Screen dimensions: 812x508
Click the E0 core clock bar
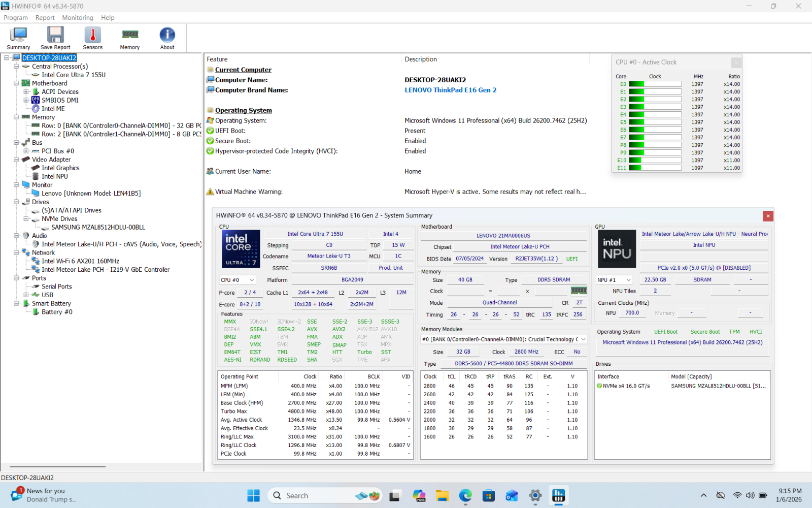pos(655,84)
